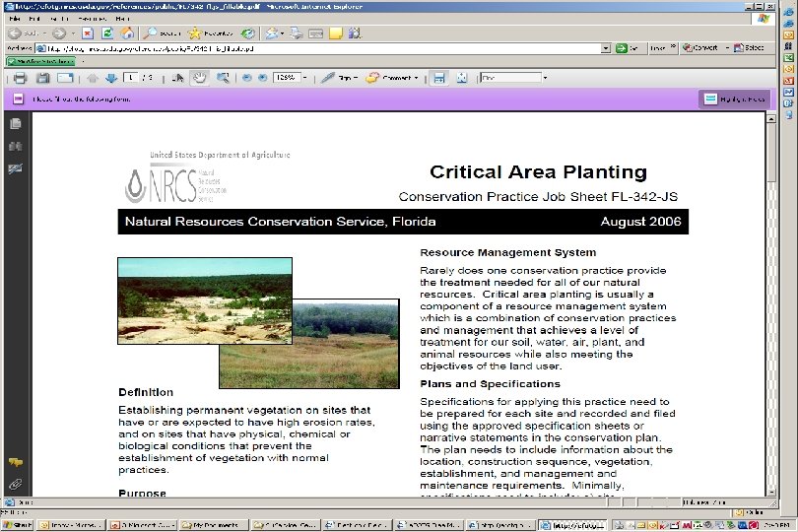Print the PDF using Acrobat printer icon
The image size is (798, 532).
20,78
